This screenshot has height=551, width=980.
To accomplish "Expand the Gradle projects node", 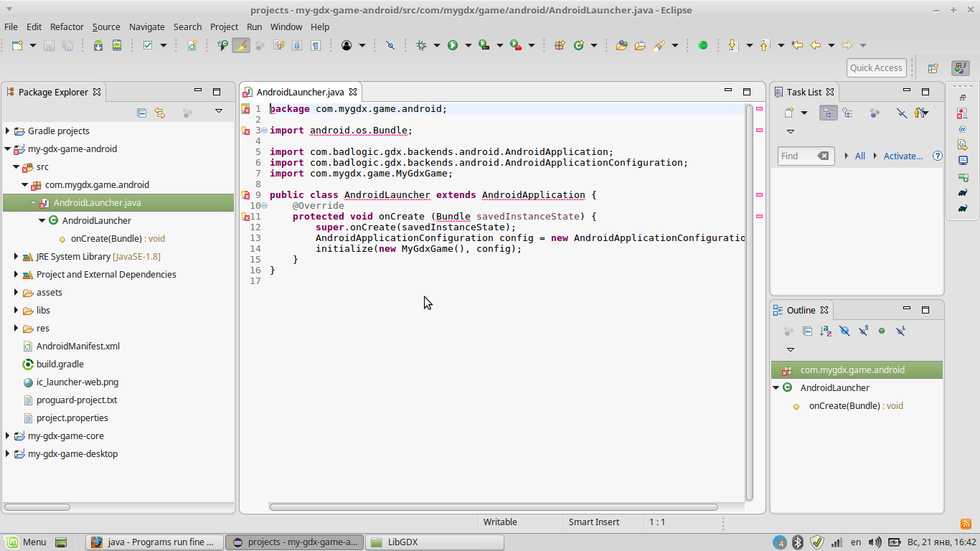I will click(x=8, y=131).
